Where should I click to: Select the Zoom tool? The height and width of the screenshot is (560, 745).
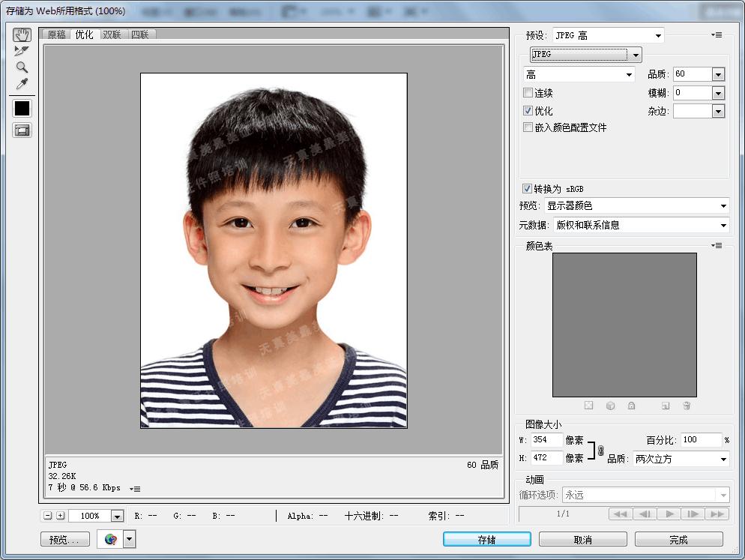(x=21, y=67)
